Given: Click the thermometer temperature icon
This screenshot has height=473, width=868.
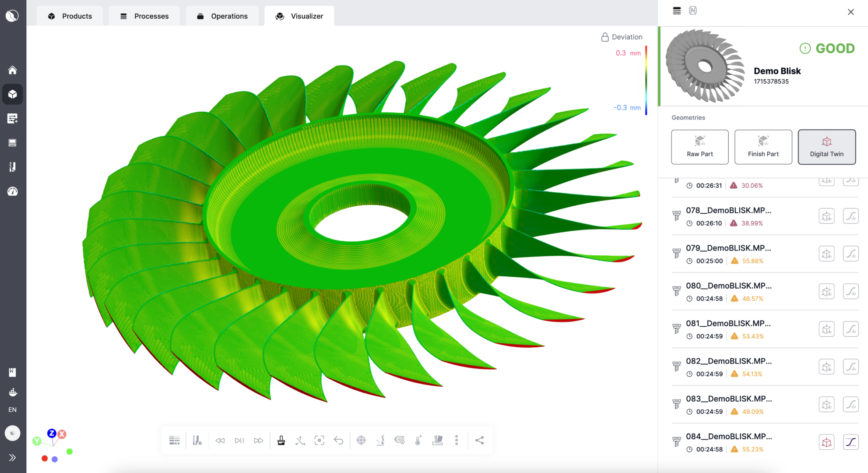Looking at the screenshot, I should 418,440.
